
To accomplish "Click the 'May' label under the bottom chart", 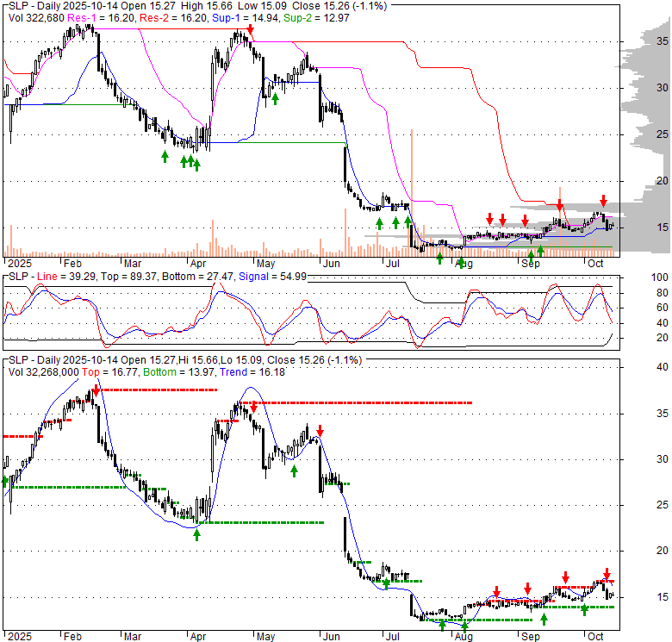I will [x=265, y=637].
